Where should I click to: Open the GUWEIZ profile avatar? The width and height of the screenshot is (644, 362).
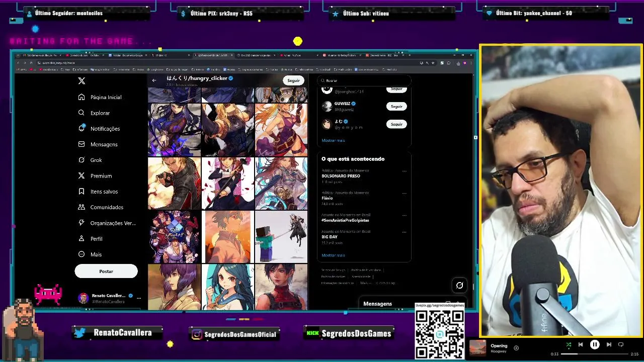[x=327, y=106]
